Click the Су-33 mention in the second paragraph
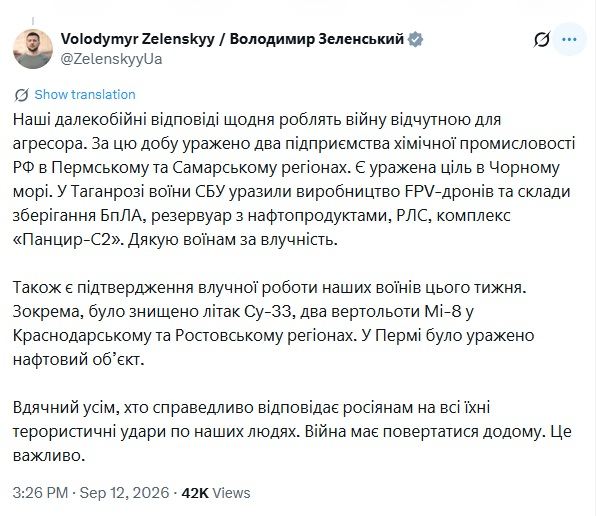 (267, 311)
